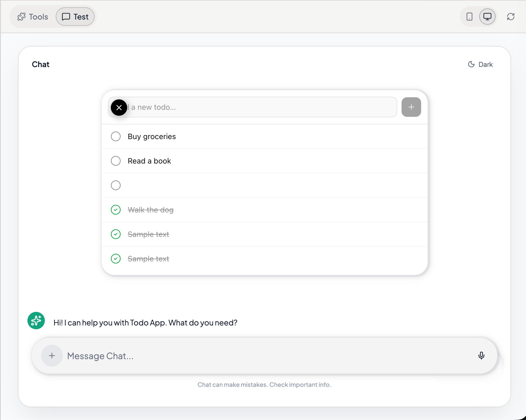The width and height of the screenshot is (526, 420).
Task: Click Read a book todo text
Action: [x=149, y=161]
